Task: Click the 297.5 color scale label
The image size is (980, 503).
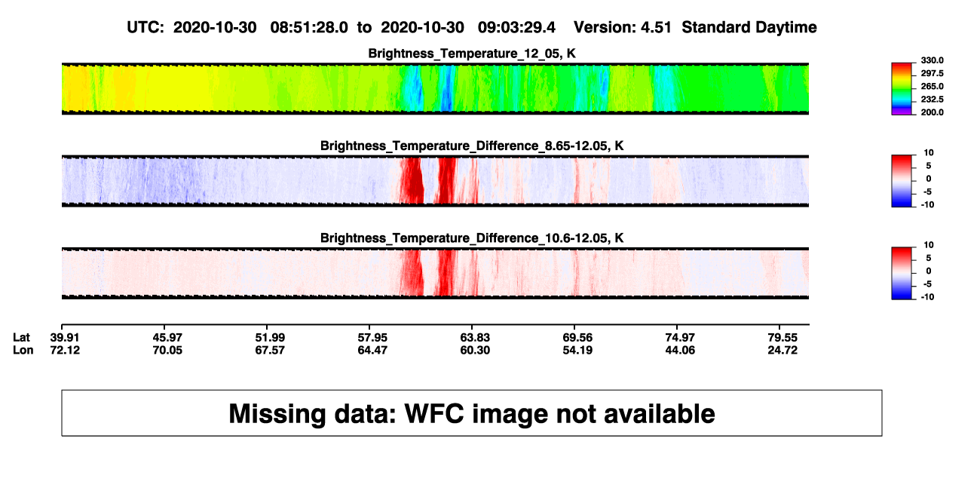Action: (x=933, y=73)
